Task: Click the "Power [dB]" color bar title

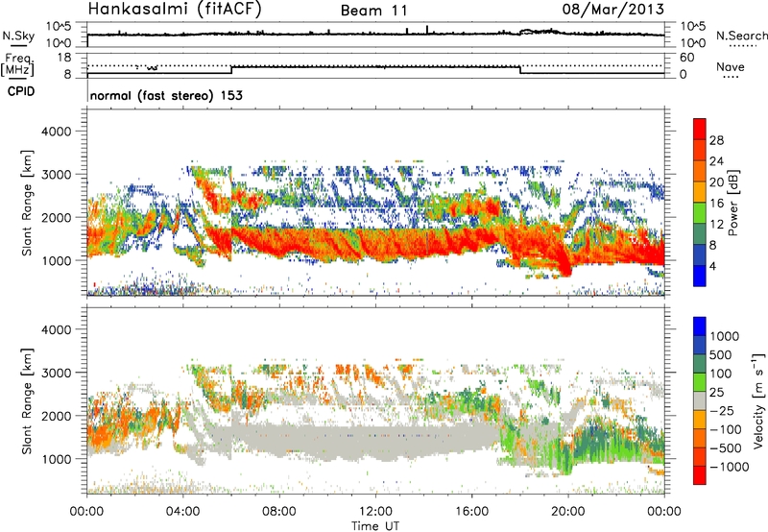Action: pos(733,203)
